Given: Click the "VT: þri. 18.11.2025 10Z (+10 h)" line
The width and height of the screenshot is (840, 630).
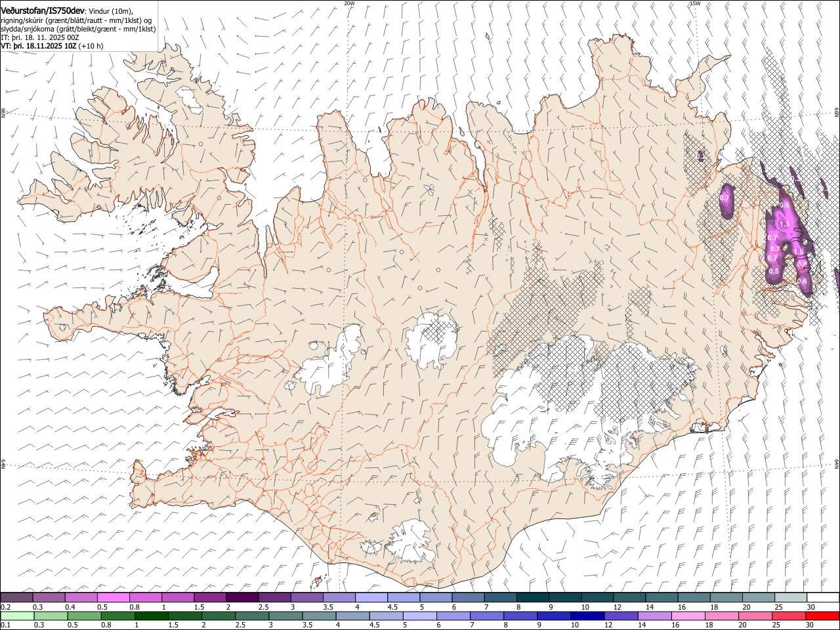Looking at the screenshot, I should pos(52,46).
